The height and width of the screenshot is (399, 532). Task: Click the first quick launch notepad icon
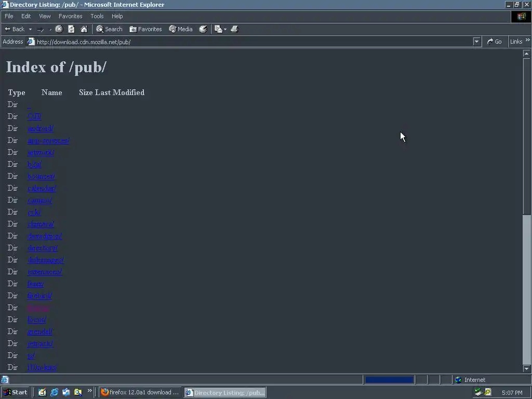(x=42, y=392)
